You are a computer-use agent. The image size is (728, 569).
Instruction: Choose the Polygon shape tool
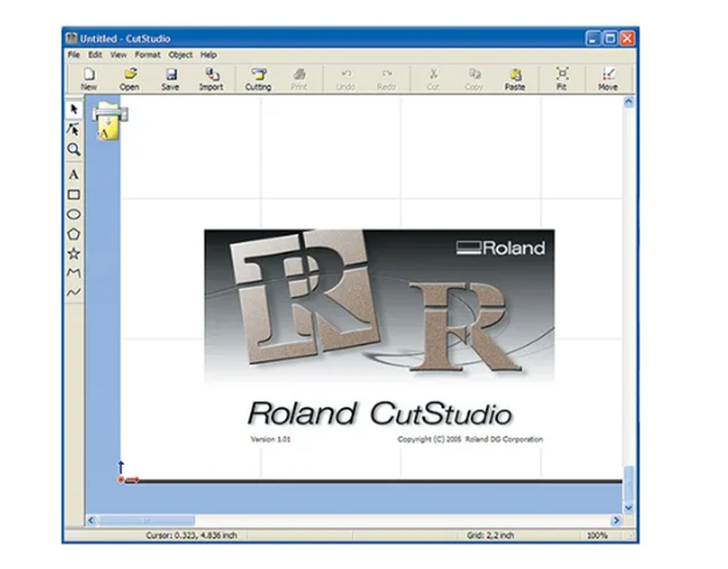74,234
